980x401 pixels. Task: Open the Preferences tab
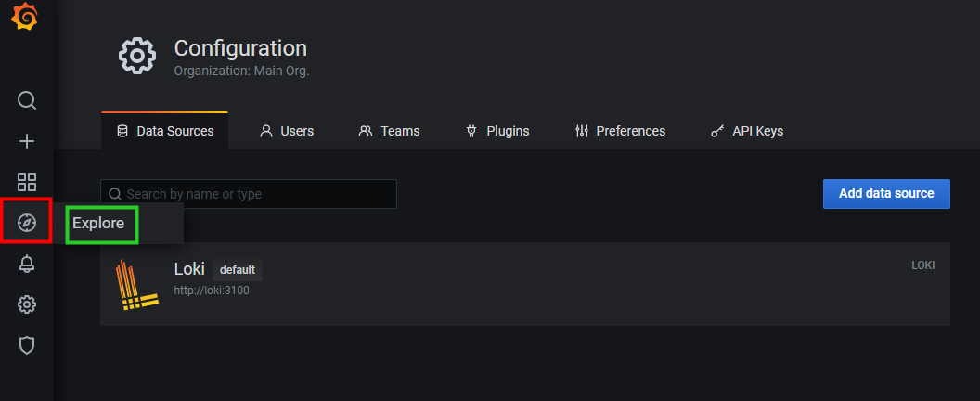click(x=620, y=131)
